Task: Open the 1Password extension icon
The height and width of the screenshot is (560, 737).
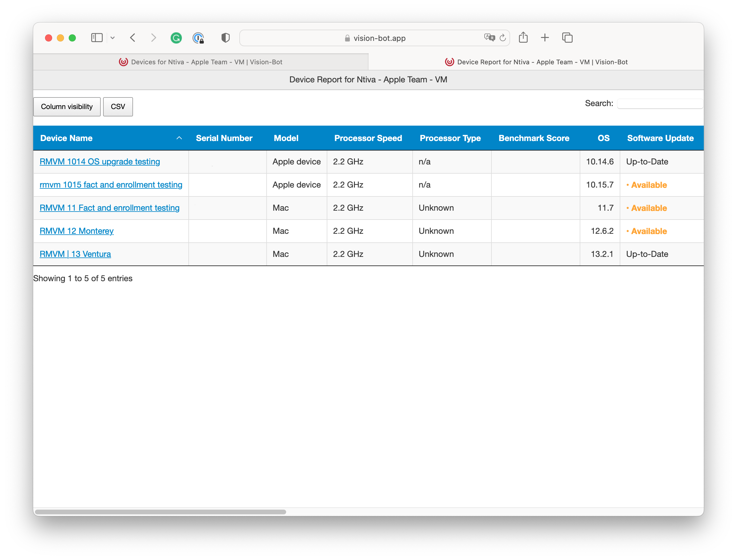Action: 198,38
